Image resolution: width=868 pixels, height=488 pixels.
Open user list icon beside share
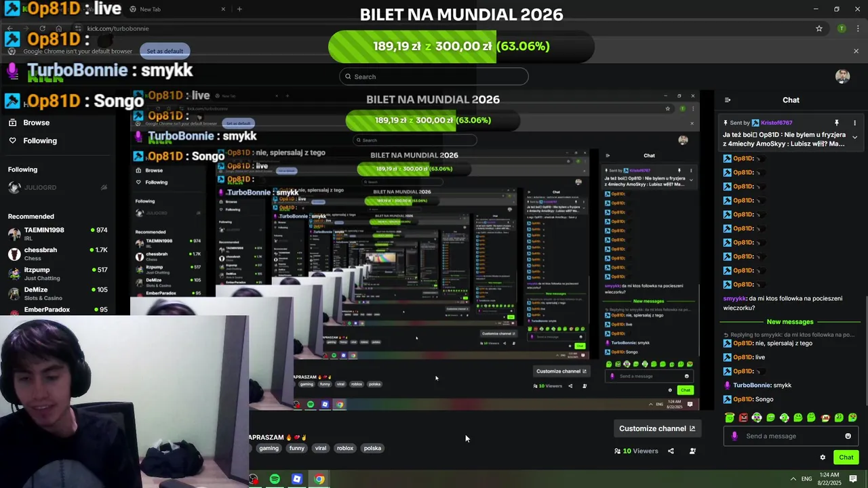click(x=692, y=451)
